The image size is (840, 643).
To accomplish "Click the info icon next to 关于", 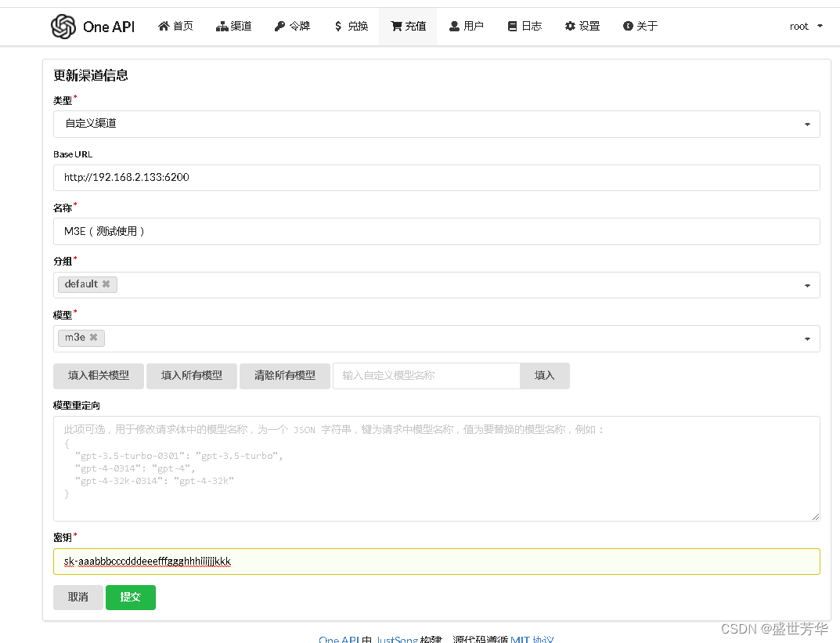I will (x=626, y=25).
